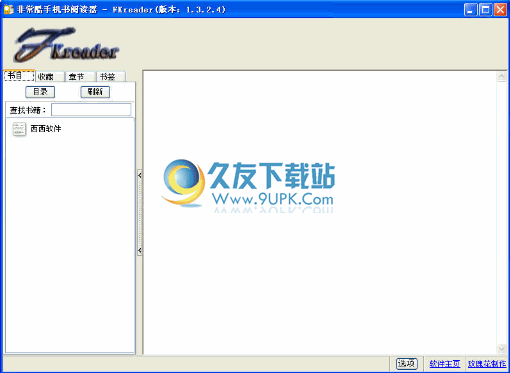
Task: Select the 西西软件 list entry text
Action: click(x=46, y=128)
